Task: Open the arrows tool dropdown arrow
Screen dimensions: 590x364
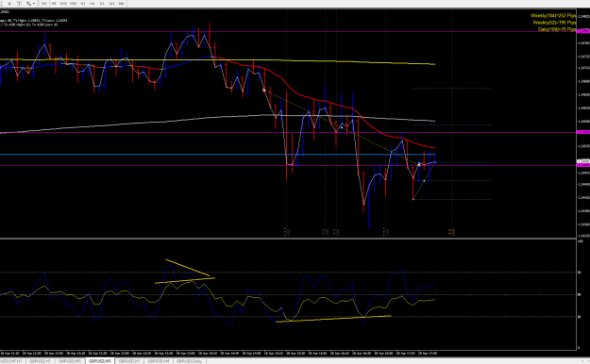Action: click(x=34, y=4)
